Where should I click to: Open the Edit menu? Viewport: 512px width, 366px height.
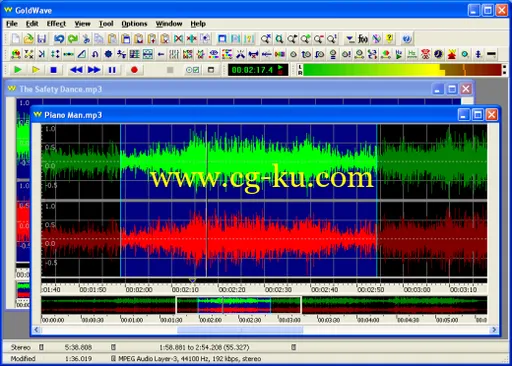click(32, 24)
